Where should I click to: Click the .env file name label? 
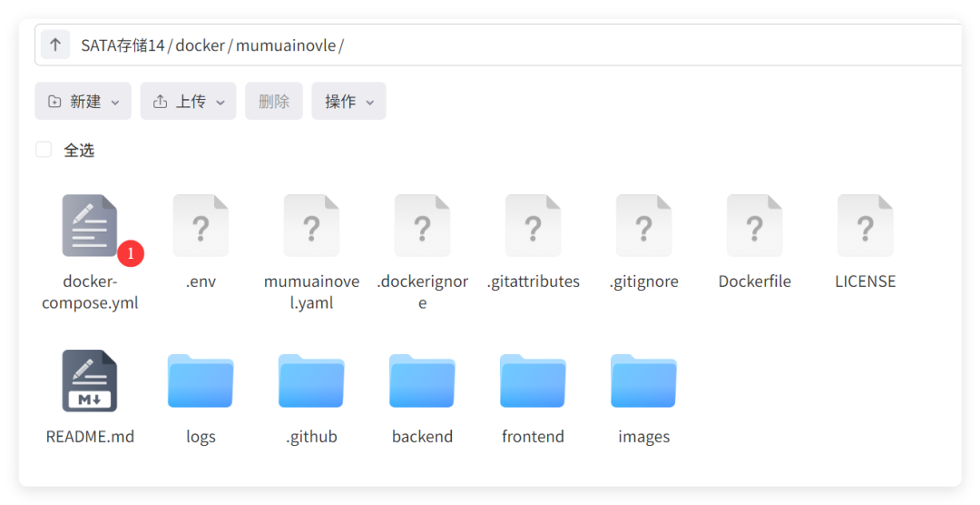point(201,282)
